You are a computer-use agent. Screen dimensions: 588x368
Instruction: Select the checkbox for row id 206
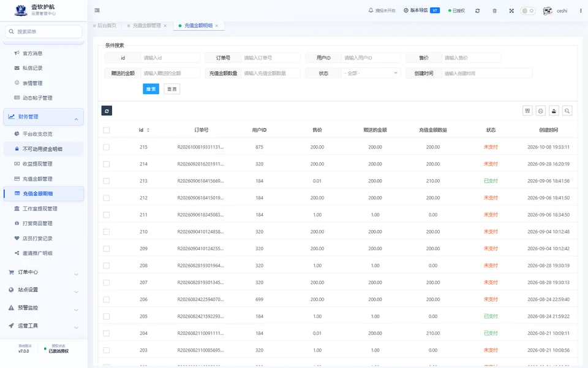pos(107,299)
